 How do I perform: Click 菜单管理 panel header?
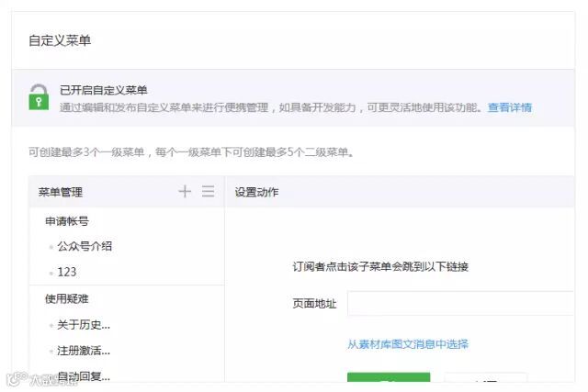click(x=61, y=192)
